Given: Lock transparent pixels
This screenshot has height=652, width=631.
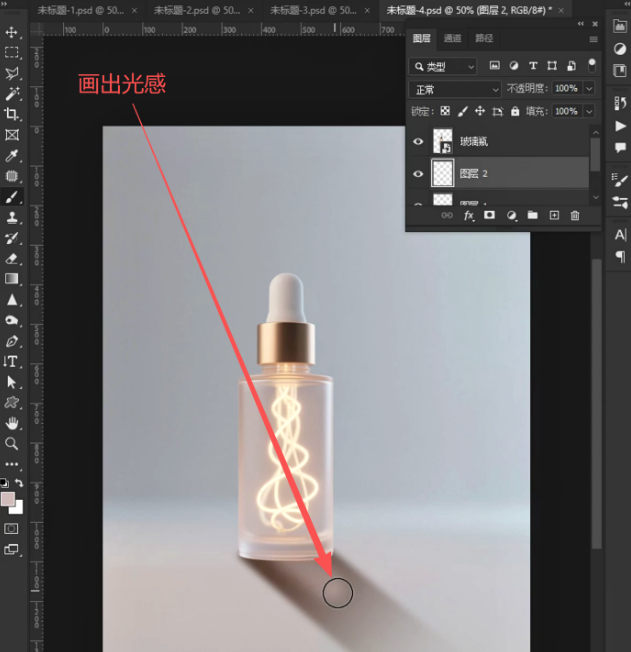Looking at the screenshot, I should tap(445, 111).
